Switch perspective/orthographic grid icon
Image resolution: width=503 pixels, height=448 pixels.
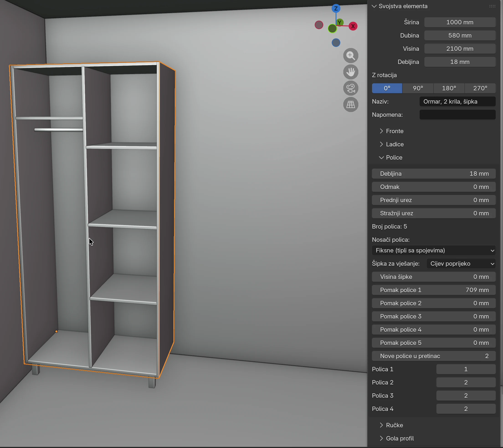point(351,104)
